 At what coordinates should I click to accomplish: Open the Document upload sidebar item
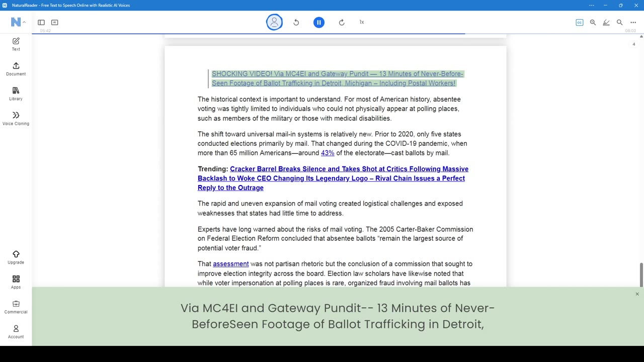16,69
